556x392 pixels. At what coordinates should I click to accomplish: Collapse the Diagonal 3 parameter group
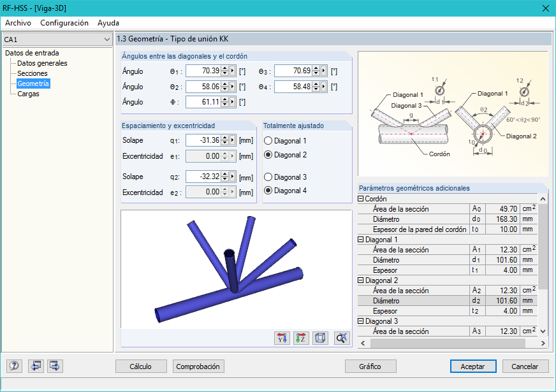coord(361,321)
